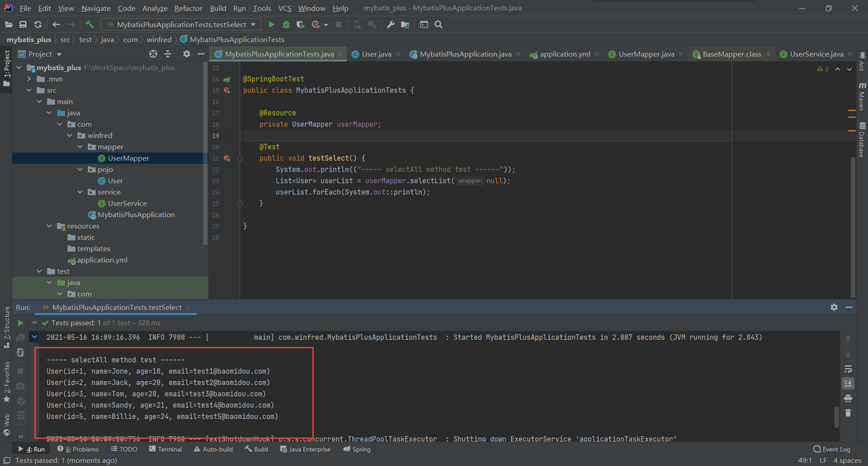
Task: Toggle soft-wrap in Run console
Action: pyautogui.click(x=848, y=369)
